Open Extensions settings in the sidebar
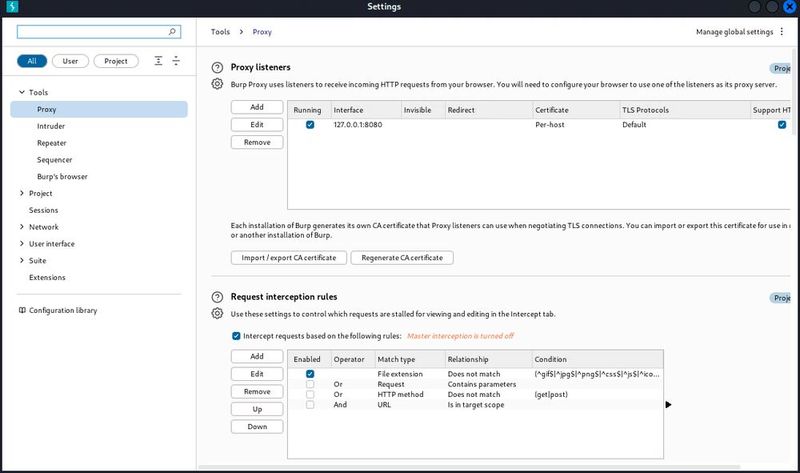 [x=47, y=278]
